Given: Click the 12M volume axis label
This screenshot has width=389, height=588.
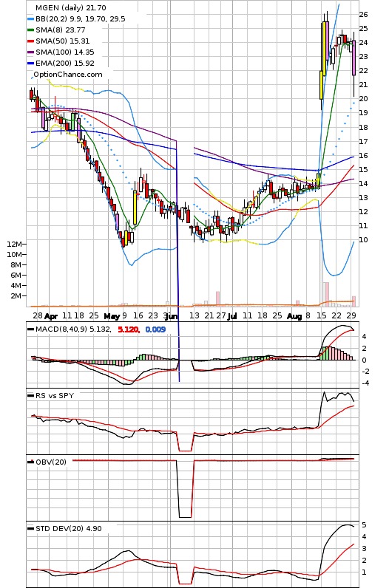Looking at the screenshot, I should (14, 244).
